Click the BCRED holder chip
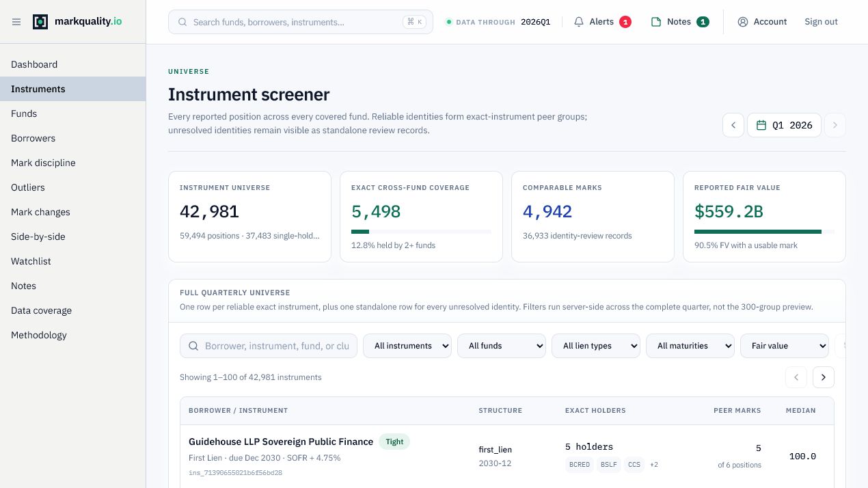 (580, 465)
